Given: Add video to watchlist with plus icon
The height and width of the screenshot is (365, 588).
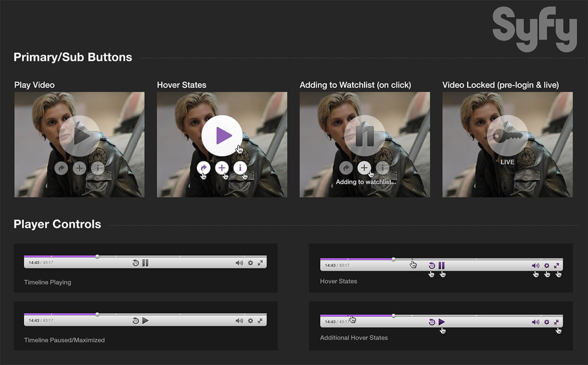Looking at the screenshot, I should pyautogui.click(x=222, y=168).
